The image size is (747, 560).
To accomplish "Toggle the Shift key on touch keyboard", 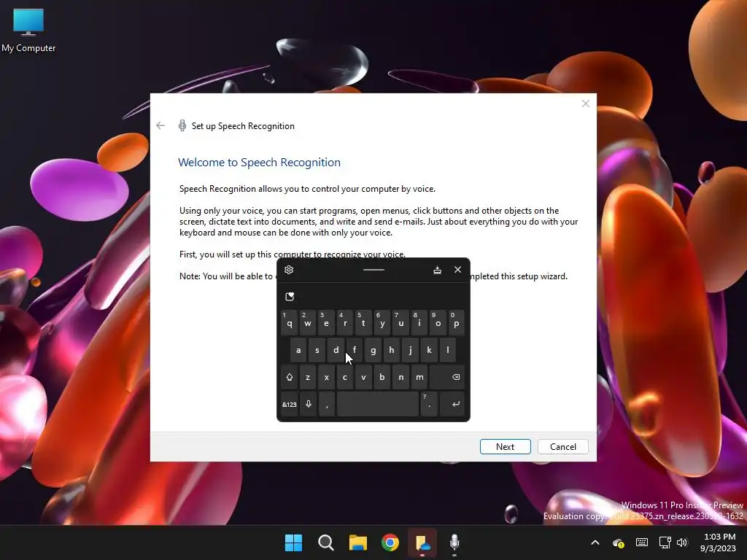I will (x=289, y=377).
